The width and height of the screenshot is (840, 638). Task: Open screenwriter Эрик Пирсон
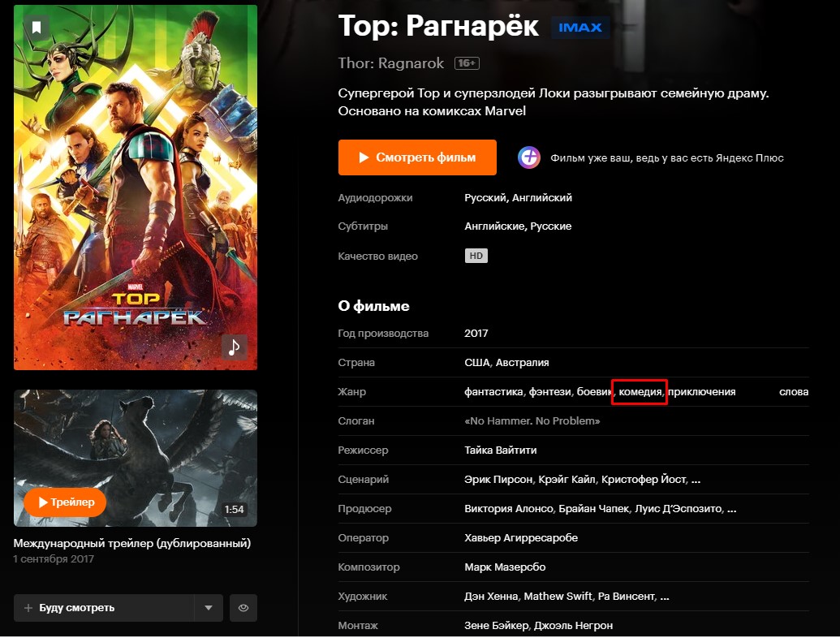(x=498, y=480)
